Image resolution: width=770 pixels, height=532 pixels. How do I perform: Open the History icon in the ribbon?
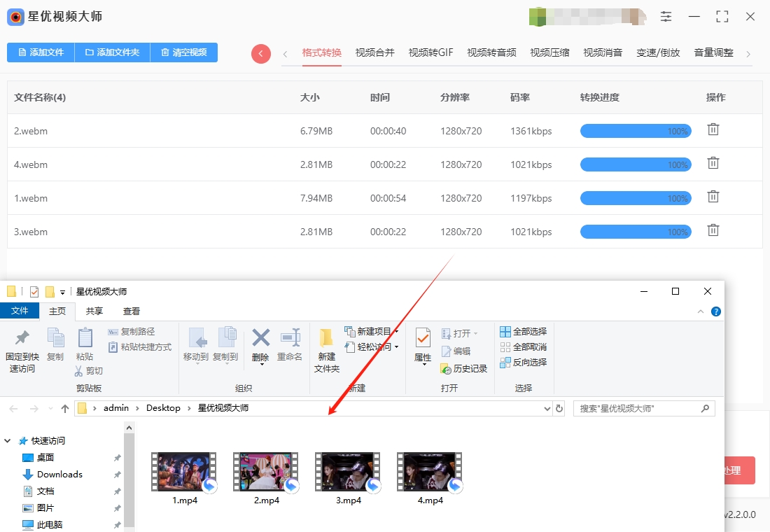point(446,369)
